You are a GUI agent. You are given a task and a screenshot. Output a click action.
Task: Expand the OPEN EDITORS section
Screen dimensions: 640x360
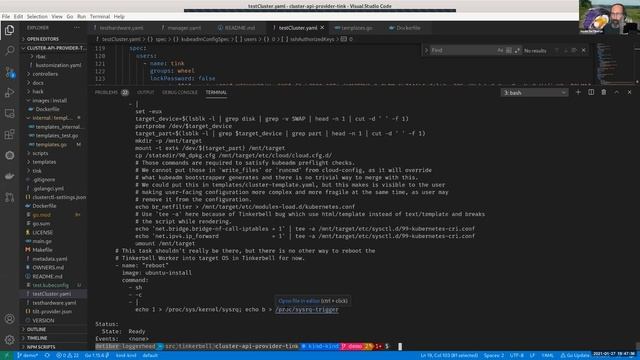point(54,39)
